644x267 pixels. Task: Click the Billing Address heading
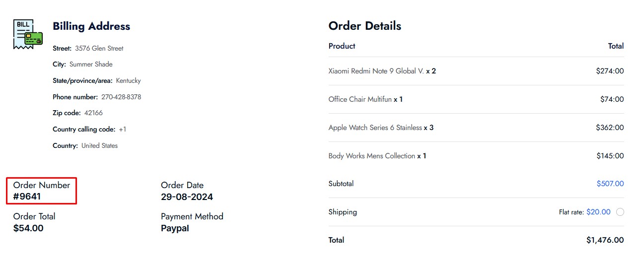[x=91, y=26]
